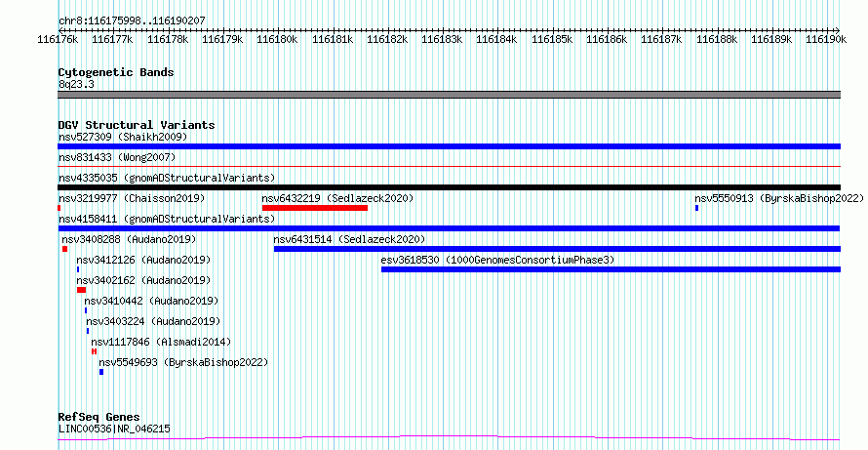868x450 pixels.
Task: Open the nsv5549693 (ByrskaBishop2022) label
Action: tap(183, 362)
